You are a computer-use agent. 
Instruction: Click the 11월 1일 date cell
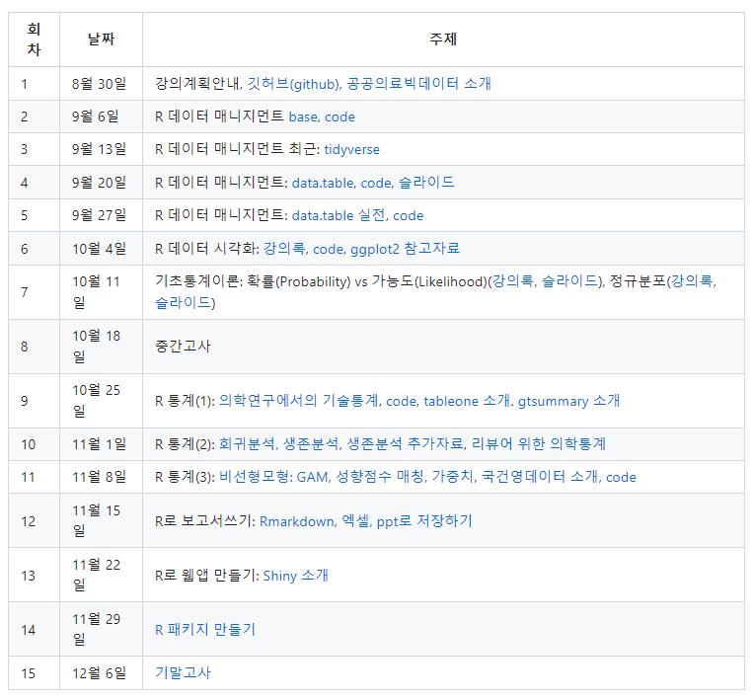coord(99,443)
